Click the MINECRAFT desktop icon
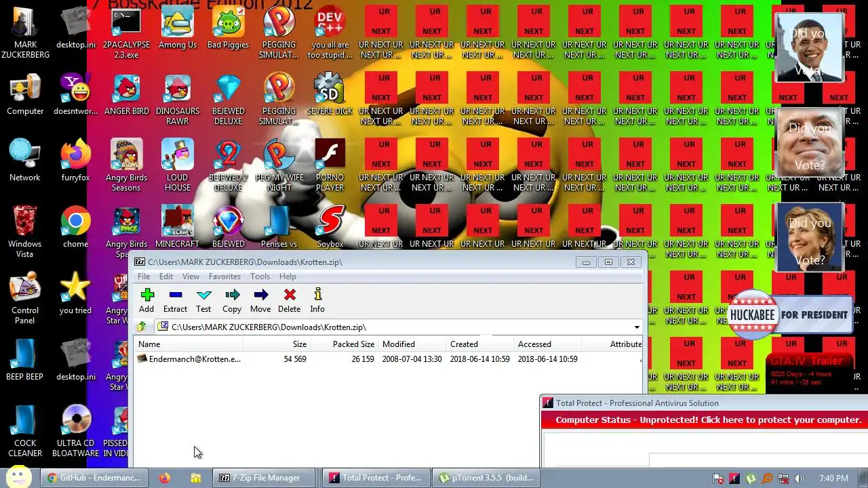Image resolution: width=868 pixels, height=488 pixels. [x=178, y=227]
